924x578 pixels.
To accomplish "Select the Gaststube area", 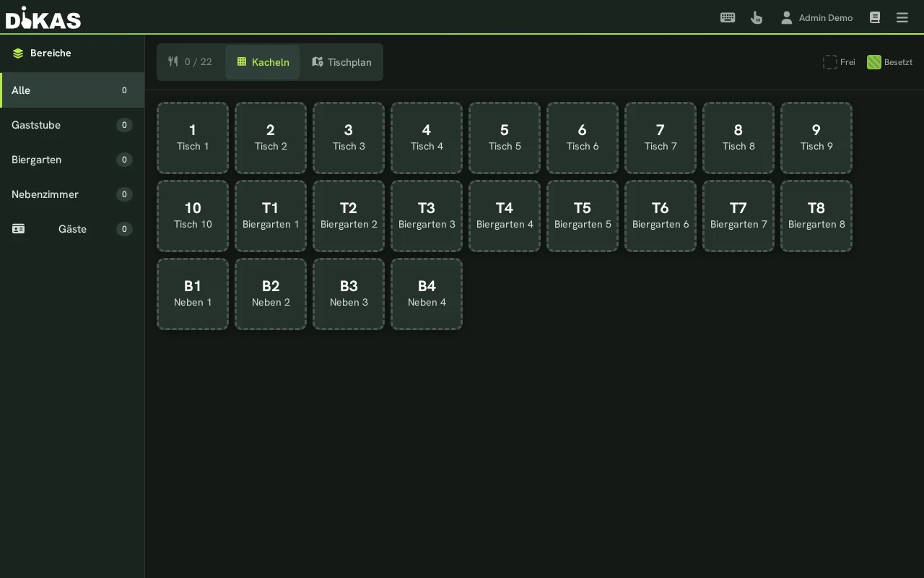I will 72,125.
